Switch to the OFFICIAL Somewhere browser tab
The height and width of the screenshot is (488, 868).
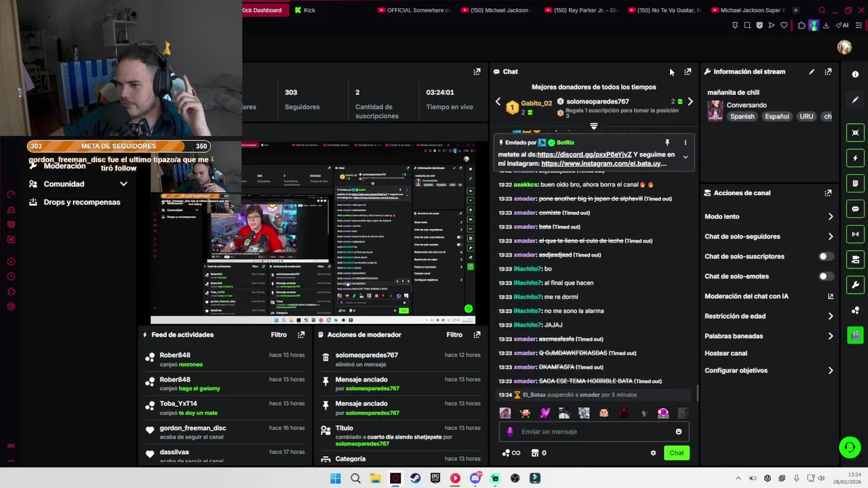414,10
